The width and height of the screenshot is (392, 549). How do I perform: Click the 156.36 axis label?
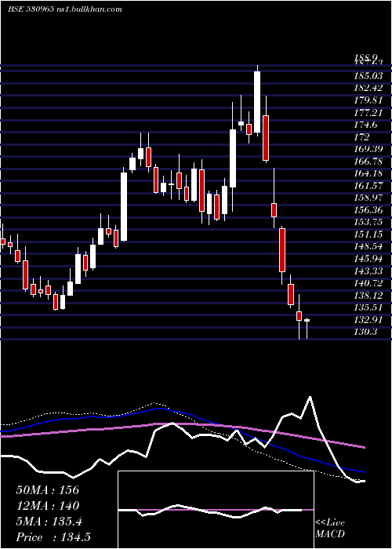(368, 209)
